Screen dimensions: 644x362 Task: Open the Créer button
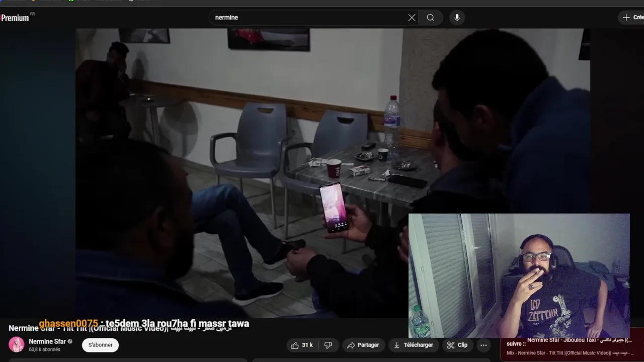pyautogui.click(x=632, y=17)
